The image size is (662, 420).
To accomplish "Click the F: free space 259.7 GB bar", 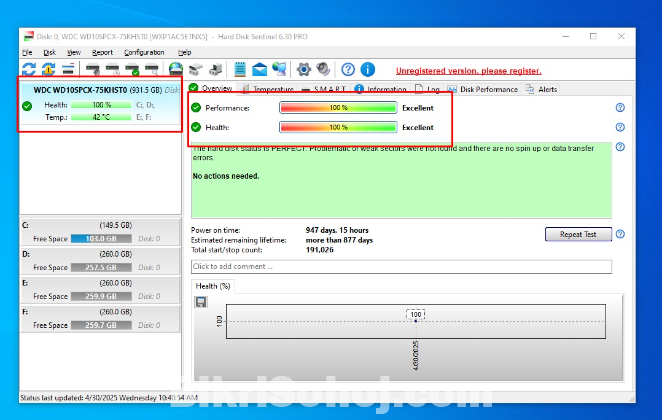I will tap(101, 325).
